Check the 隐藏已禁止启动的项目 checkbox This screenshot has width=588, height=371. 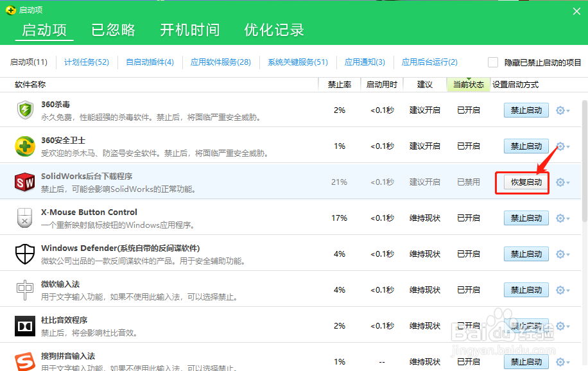pos(493,62)
